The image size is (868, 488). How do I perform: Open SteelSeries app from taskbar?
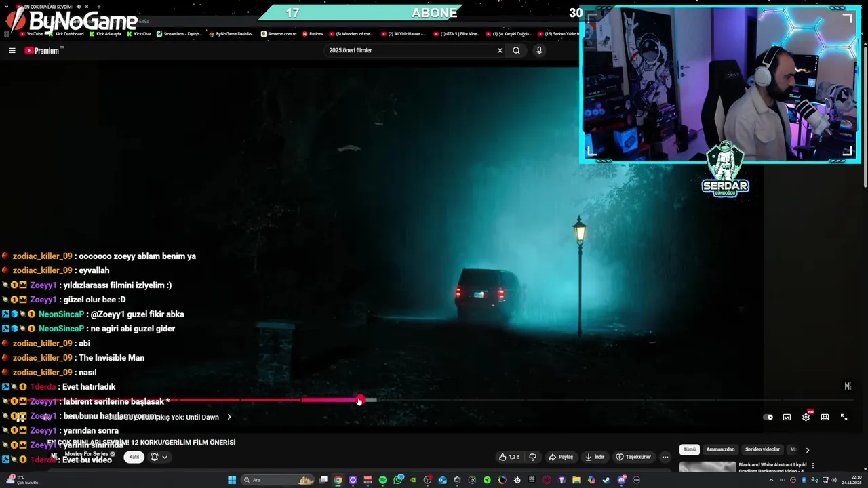point(517,480)
